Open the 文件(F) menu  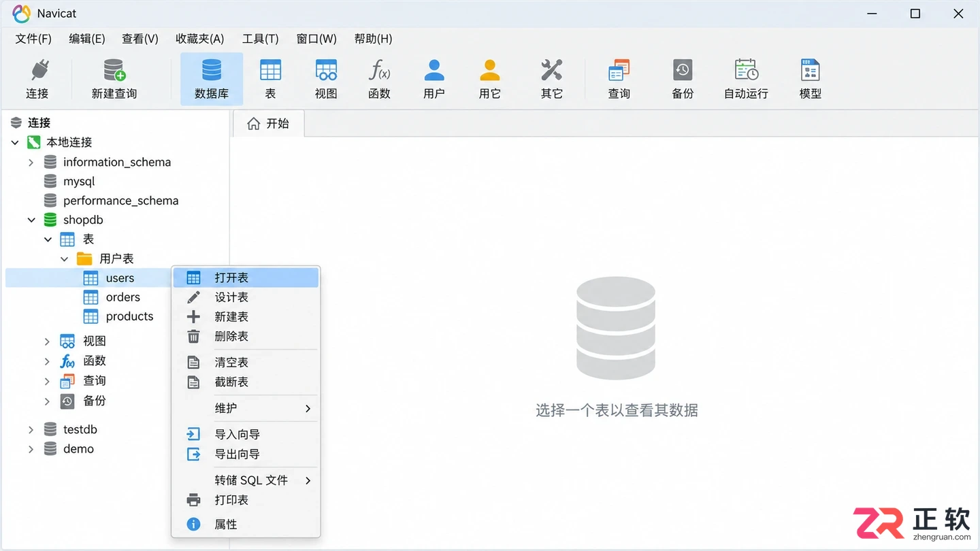(33, 39)
